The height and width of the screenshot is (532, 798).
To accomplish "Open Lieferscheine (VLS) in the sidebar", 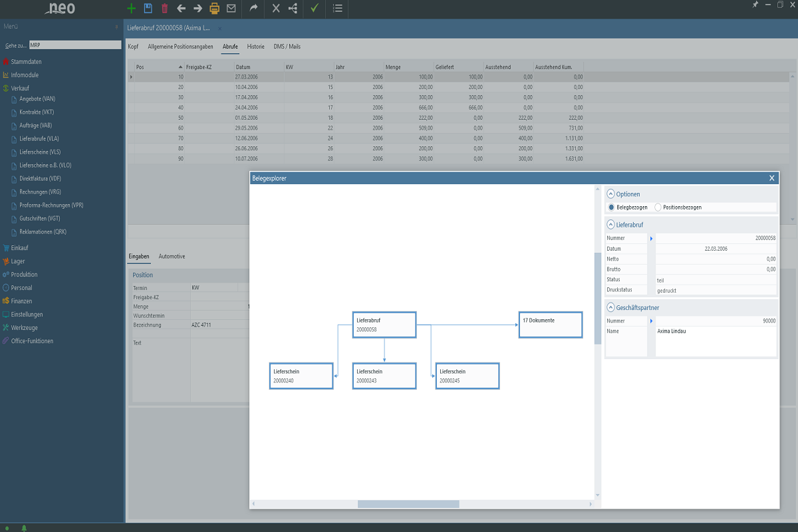I will 40,152.
